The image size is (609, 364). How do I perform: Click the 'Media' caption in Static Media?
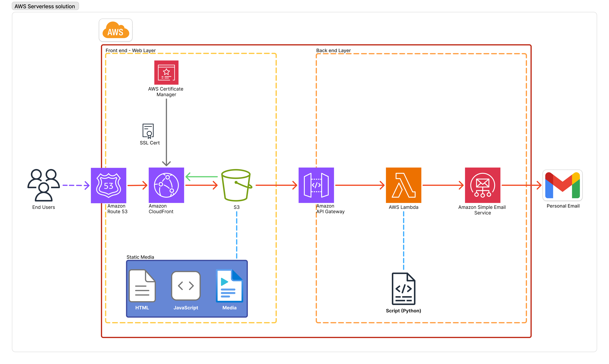(x=229, y=308)
